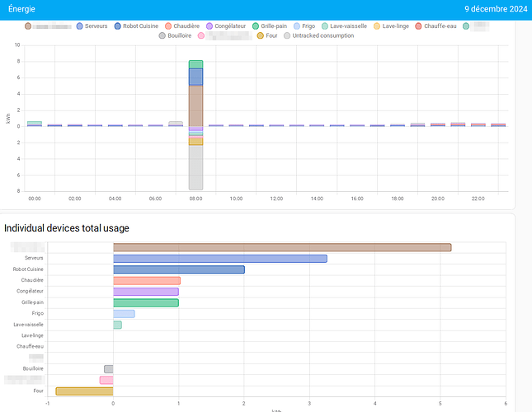Viewport: 532px width, 412px height.
Task: Toggle the Chauffe-eau legend entry
Action: (x=436, y=26)
